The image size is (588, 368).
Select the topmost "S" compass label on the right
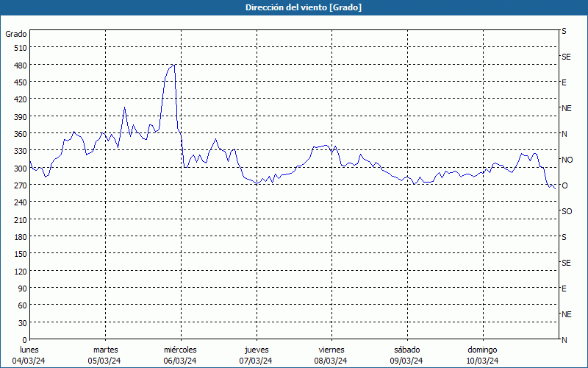[564, 31]
